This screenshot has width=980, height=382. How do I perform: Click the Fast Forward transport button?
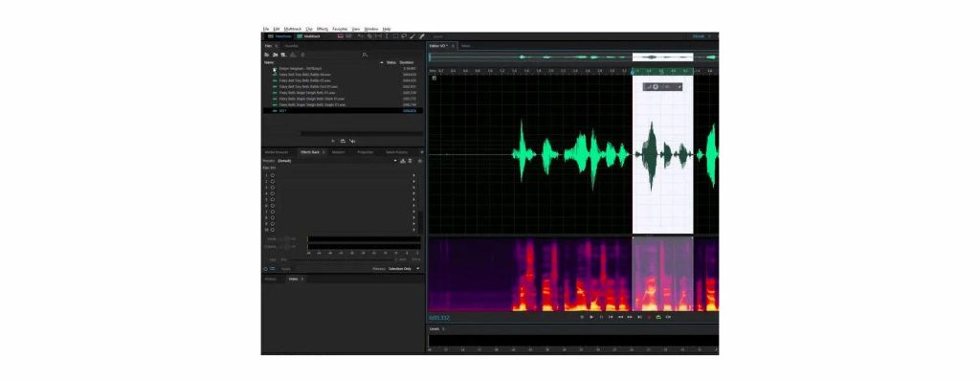pos(630,317)
